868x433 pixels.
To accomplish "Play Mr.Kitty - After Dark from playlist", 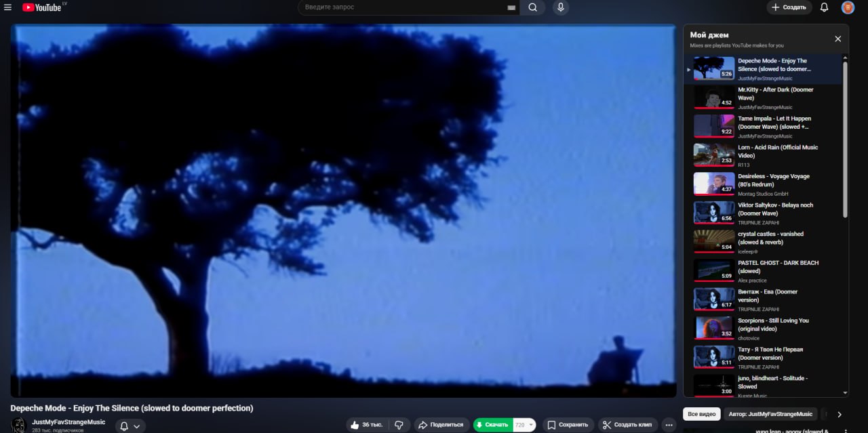I will pos(775,94).
